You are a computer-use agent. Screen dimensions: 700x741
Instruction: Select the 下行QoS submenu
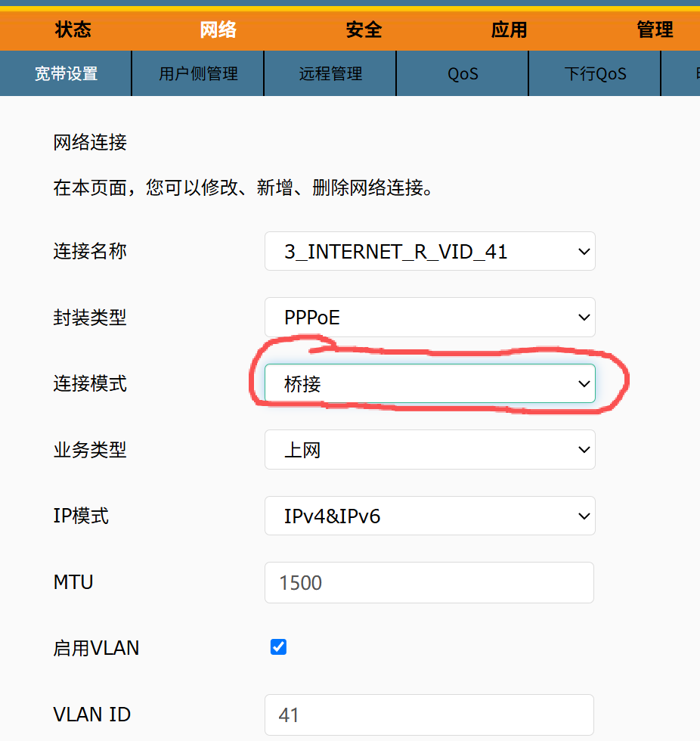tap(595, 74)
